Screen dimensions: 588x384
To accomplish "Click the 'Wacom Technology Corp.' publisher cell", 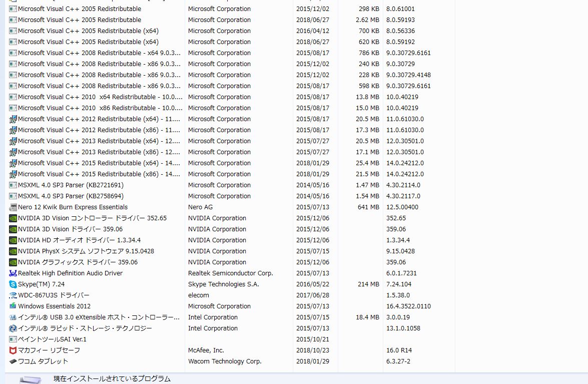I will 225,361.
